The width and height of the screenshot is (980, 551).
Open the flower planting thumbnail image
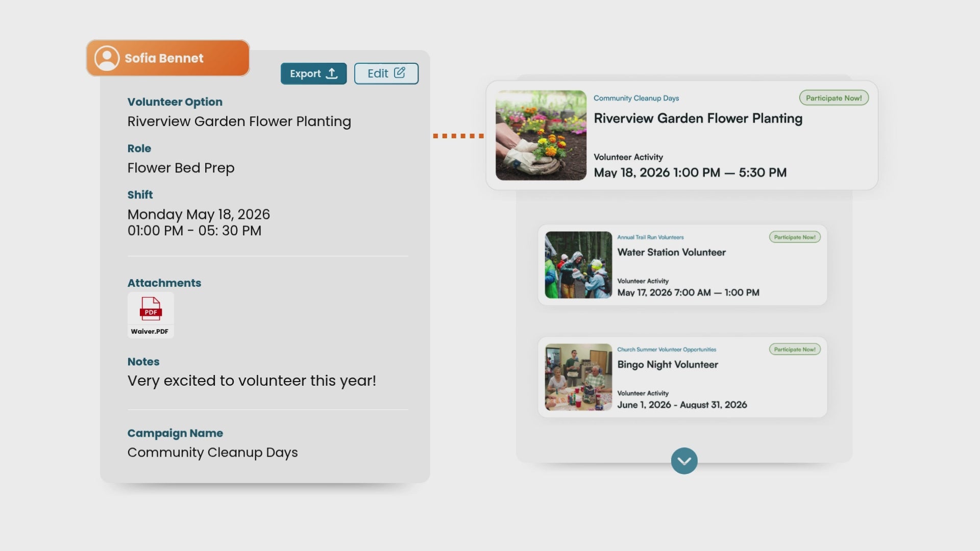click(541, 135)
